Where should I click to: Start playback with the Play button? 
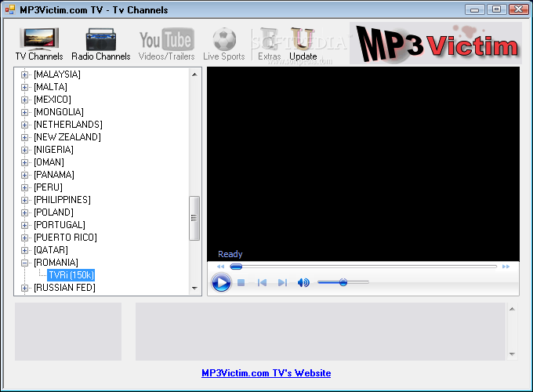(x=221, y=282)
